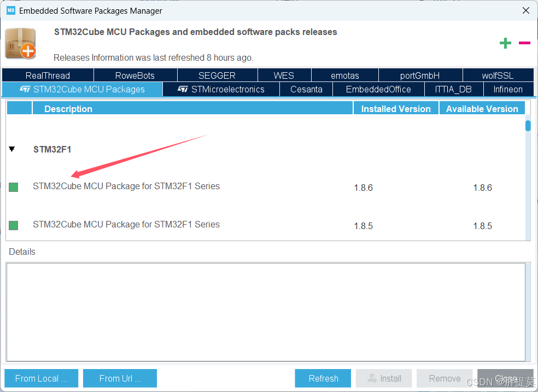Switch to the RoweBots tab
The image size is (538, 392).
click(135, 75)
